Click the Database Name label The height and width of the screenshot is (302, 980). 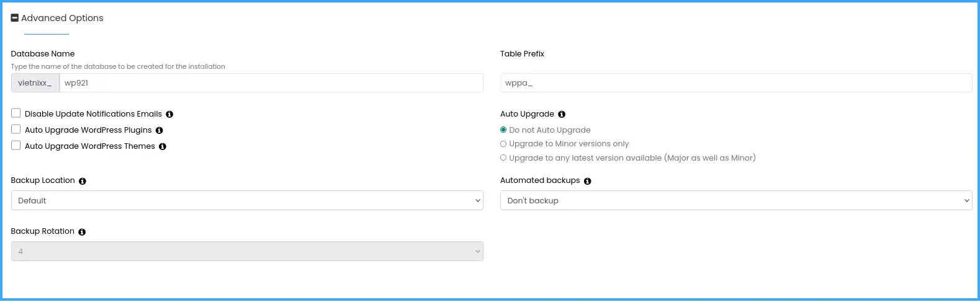[43, 54]
